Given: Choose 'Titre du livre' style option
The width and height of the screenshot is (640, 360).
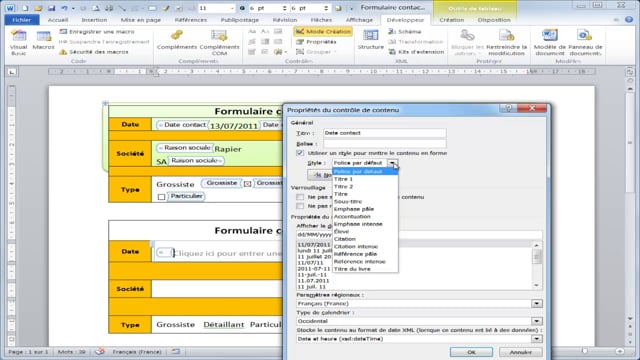Looking at the screenshot, I should click(365, 269).
